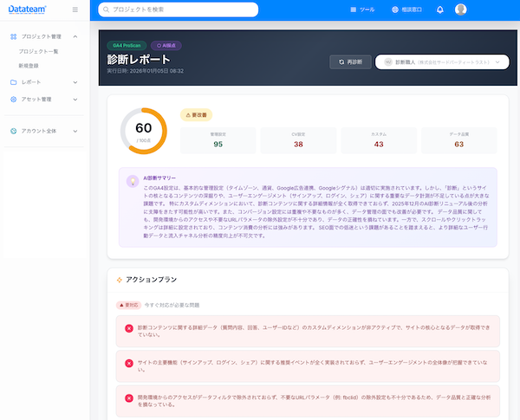Click the lightbulb icon in AI診断サマリー
Screen dimensions: 520x420
[133, 180]
